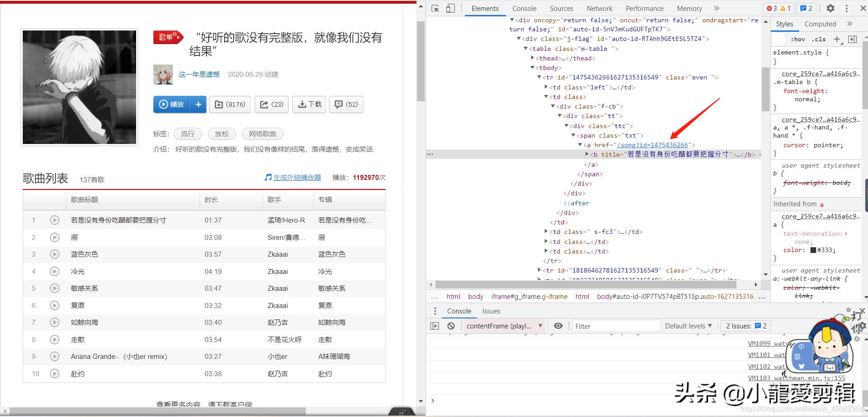Click the share icon showing (23)

coord(271,104)
